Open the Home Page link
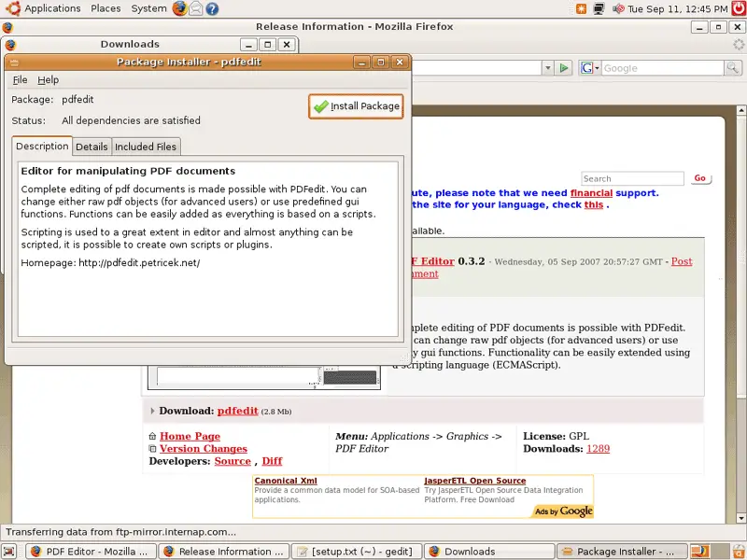Image resolution: width=747 pixels, height=560 pixels. pos(190,436)
